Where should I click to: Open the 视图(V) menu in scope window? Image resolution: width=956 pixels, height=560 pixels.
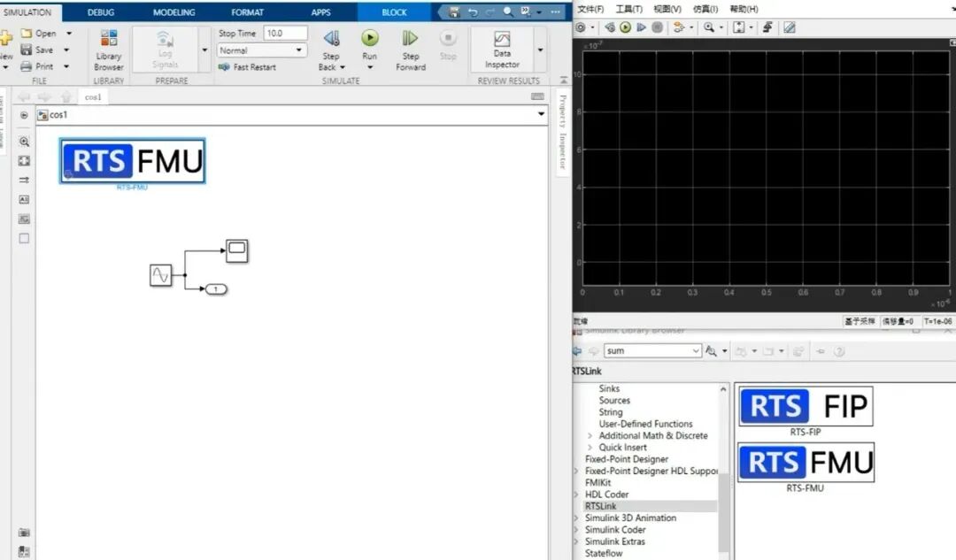pyautogui.click(x=667, y=9)
